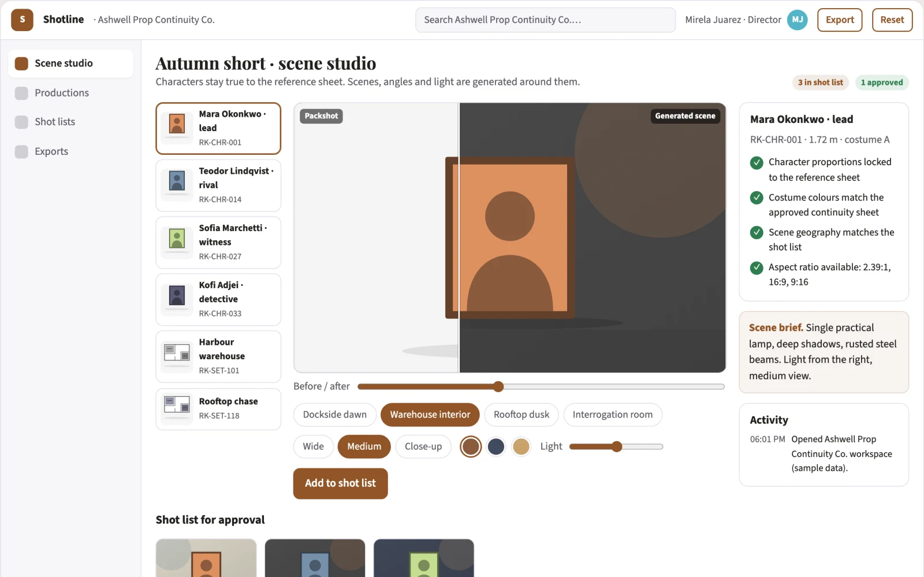Viewport: 924px width, 577px height.
Task: Click the Generated scene label
Action: point(685,116)
